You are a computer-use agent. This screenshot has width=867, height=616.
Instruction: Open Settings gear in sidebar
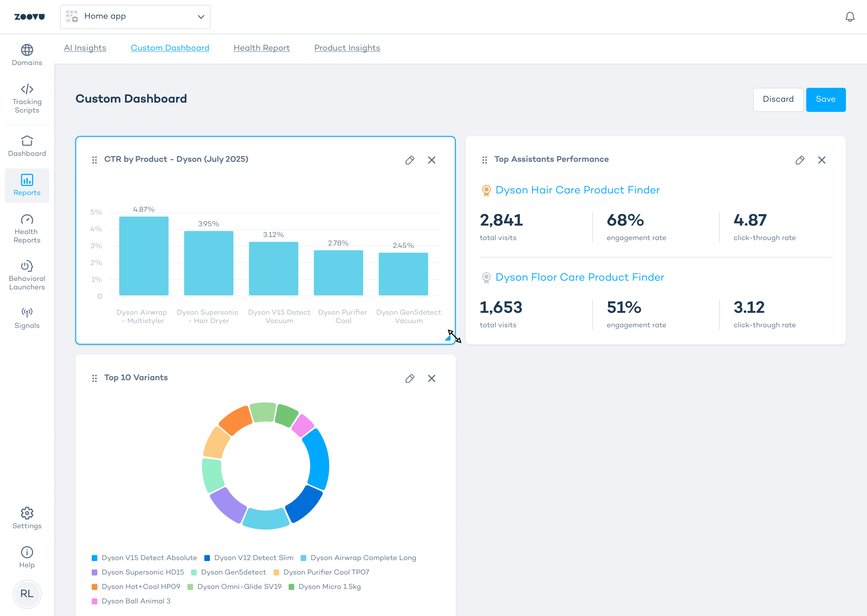click(27, 518)
